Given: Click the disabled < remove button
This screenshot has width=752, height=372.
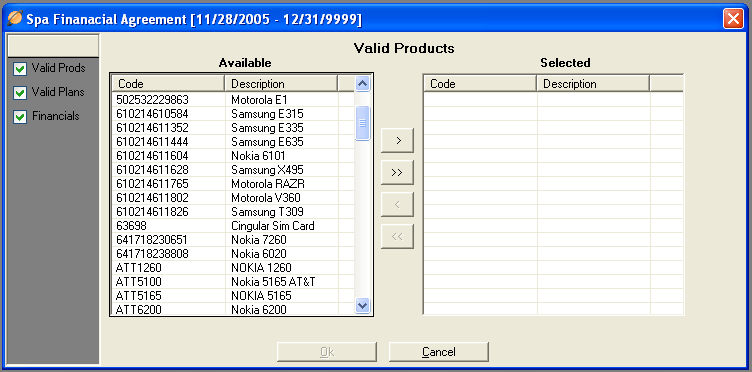Looking at the screenshot, I should (x=397, y=205).
